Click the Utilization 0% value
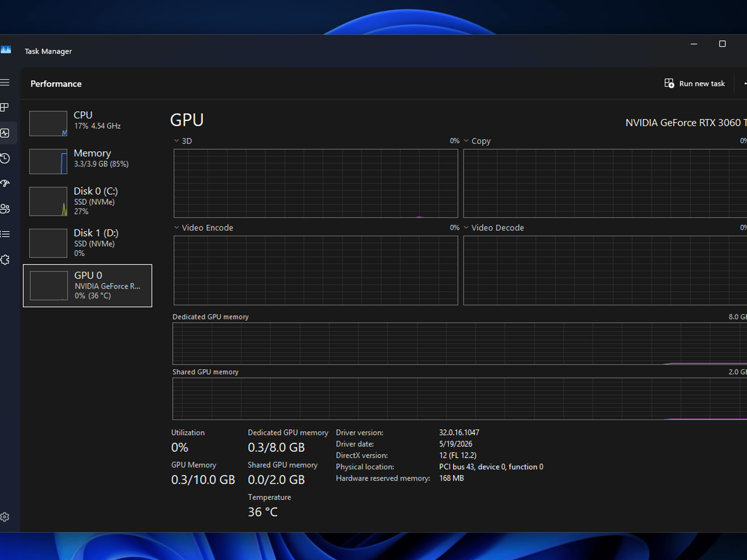This screenshot has width=747, height=560. coord(180,447)
